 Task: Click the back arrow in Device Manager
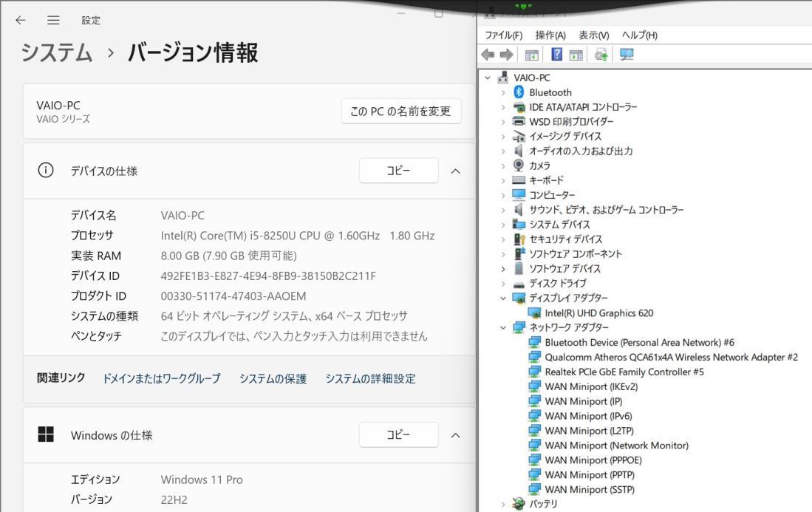[488, 54]
